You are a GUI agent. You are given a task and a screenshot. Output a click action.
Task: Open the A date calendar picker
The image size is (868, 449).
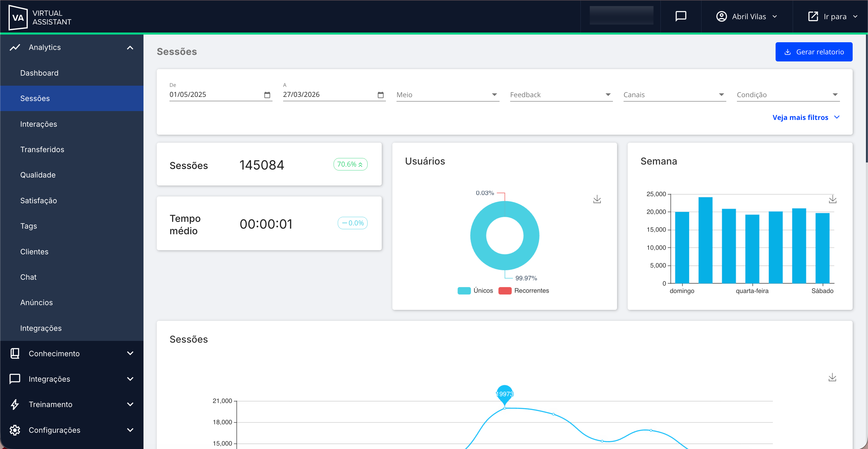[381, 95]
